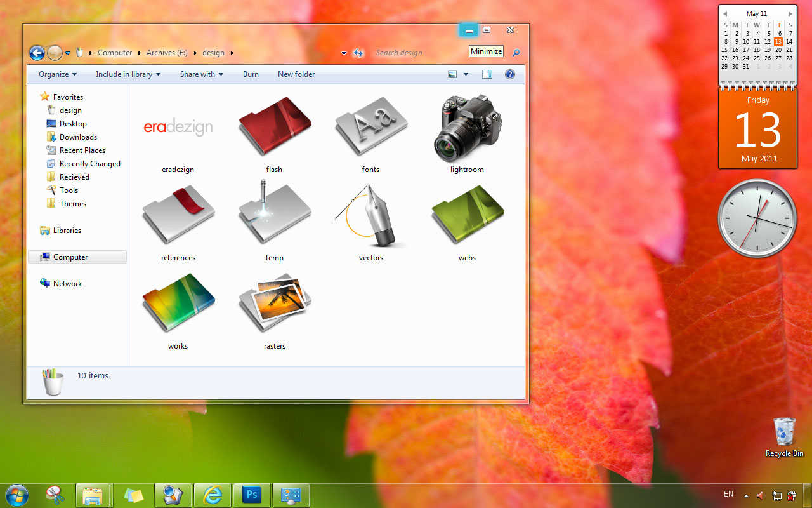Select Desktop in Favorites
Screen dimensions: 812x508
click(x=73, y=124)
